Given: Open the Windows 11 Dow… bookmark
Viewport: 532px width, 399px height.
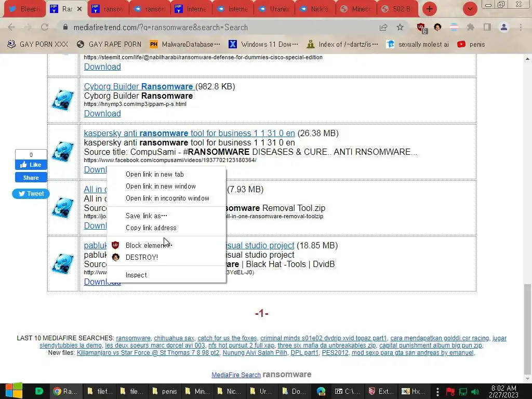Looking at the screenshot, I should (x=263, y=44).
